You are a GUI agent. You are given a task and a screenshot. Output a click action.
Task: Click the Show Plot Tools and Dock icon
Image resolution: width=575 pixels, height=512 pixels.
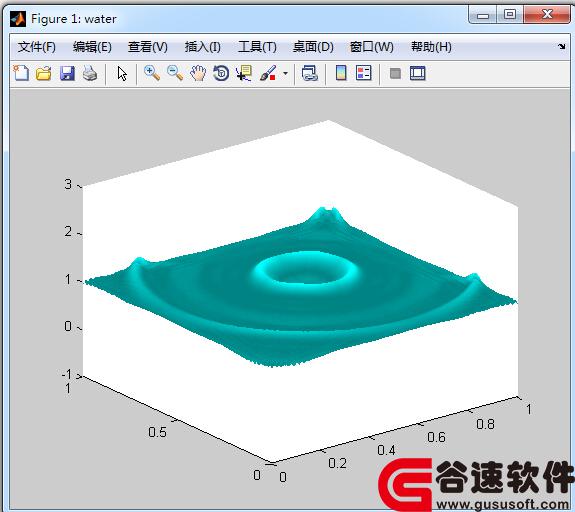point(418,73)
